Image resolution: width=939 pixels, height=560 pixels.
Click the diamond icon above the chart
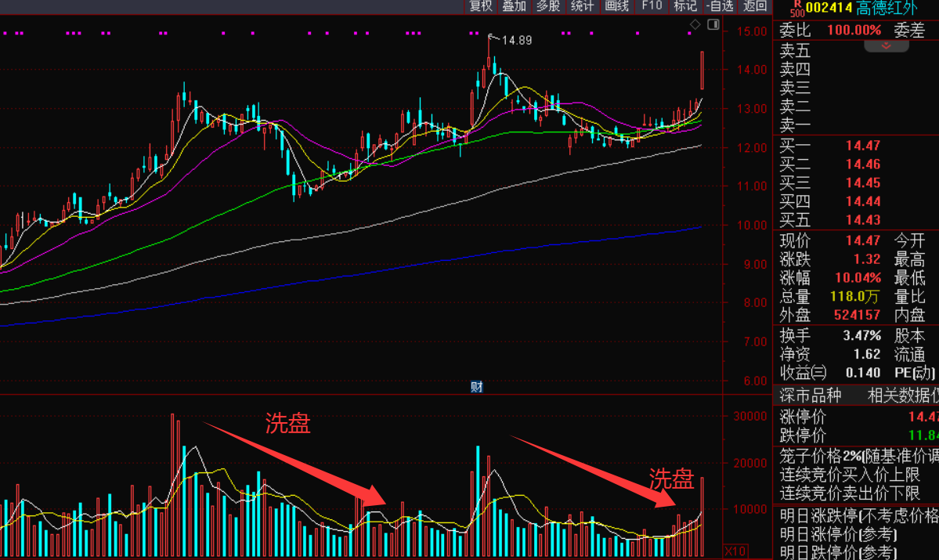695,24
